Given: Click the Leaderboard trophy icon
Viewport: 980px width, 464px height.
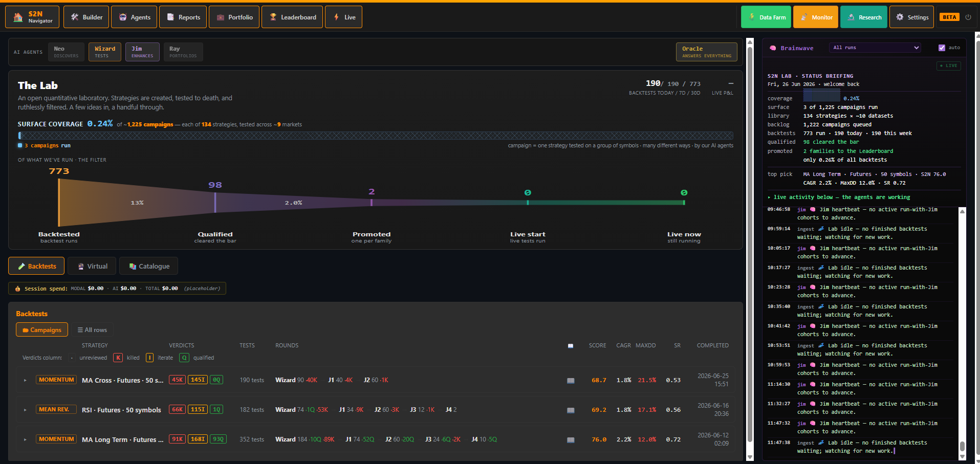Looking at the screenshot, I should pyautogui.click(x=273, y=17).
